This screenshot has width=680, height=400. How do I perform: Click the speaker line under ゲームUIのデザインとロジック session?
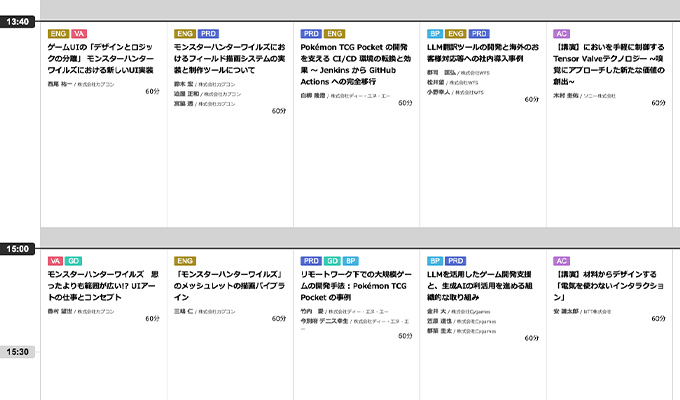coord(81,84)
